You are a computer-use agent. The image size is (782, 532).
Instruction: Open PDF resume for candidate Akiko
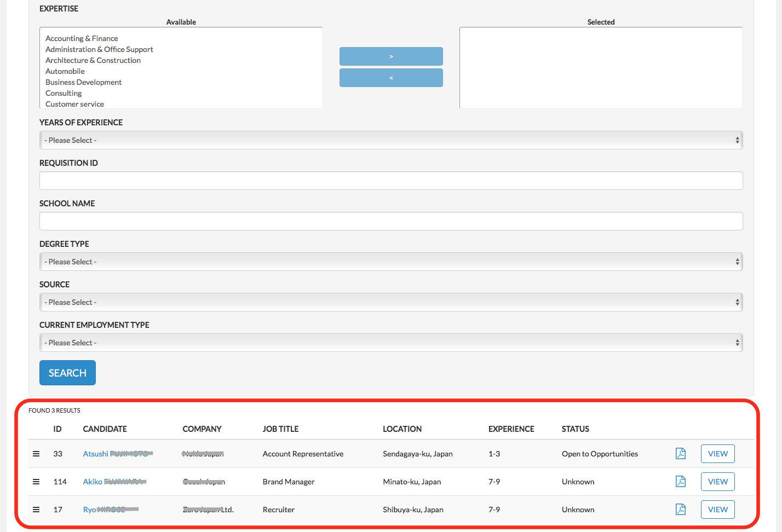click(680, 482)
